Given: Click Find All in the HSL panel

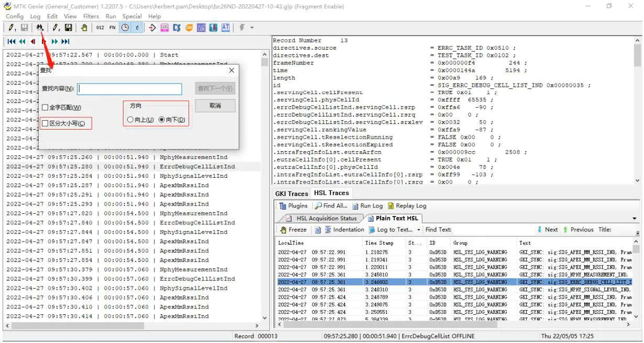Looking at the screenshot, I should click(x=331, y=206).
